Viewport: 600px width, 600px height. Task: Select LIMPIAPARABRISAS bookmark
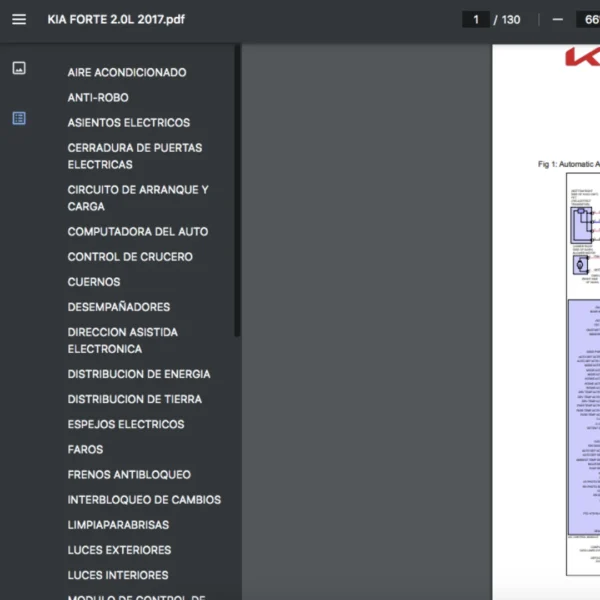118,525
